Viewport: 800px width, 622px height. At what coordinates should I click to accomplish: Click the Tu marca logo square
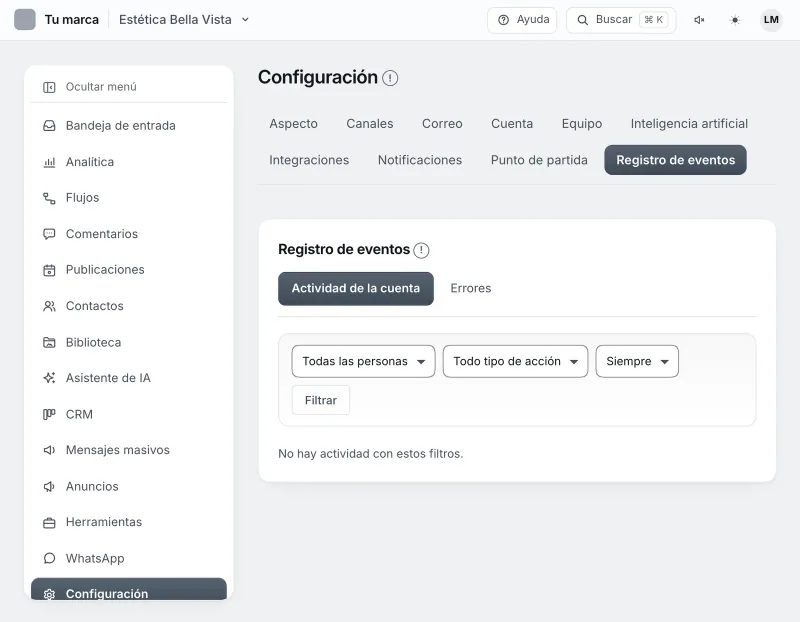point(24,19)
